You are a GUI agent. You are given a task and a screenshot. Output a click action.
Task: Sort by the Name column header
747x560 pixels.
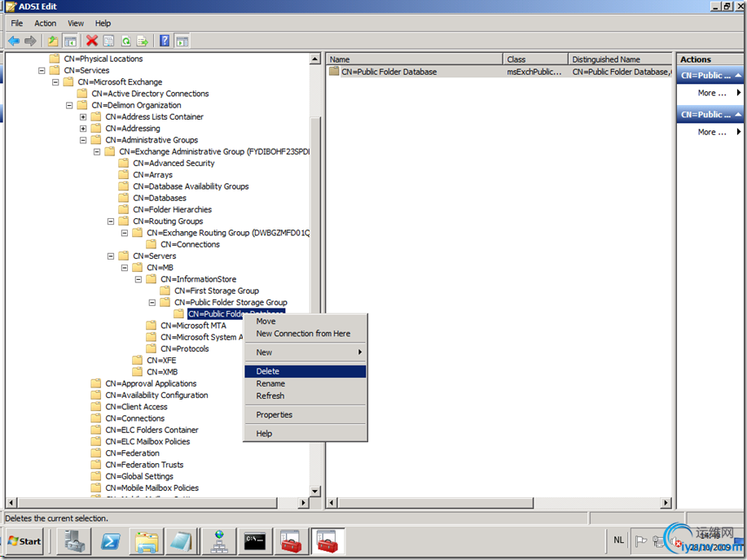(x=415, y=59)
